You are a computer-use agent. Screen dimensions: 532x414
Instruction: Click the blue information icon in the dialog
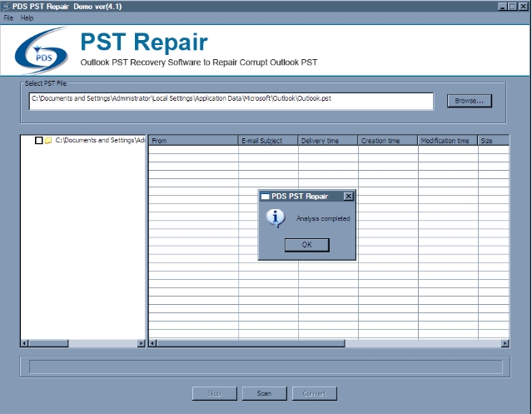(x=276, y=218)
